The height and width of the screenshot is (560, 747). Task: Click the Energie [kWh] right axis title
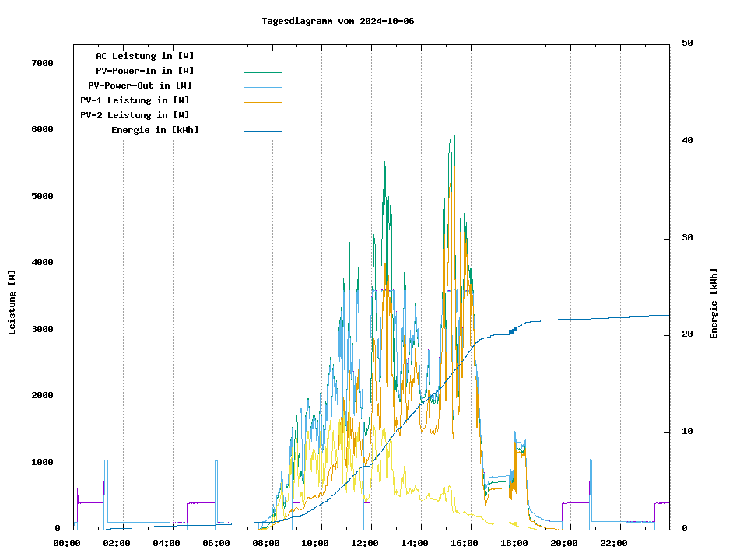coord(714,303)
